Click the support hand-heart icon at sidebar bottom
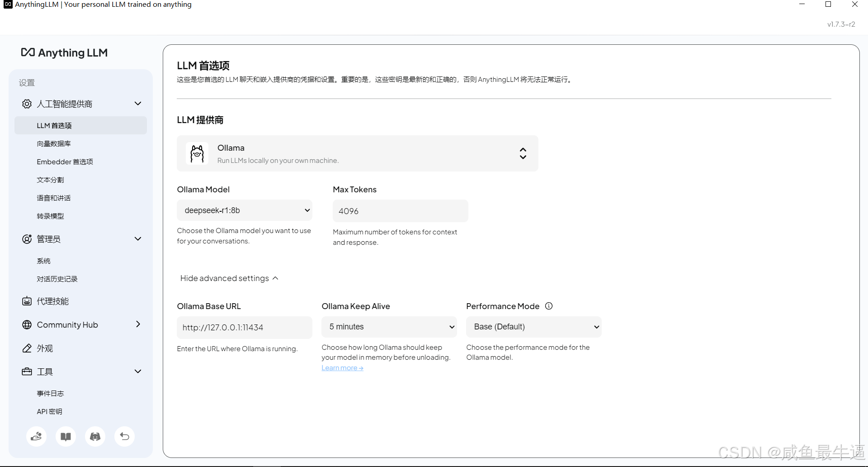The height and width of the screenshot is (467, 868). [x=36, y=437]
